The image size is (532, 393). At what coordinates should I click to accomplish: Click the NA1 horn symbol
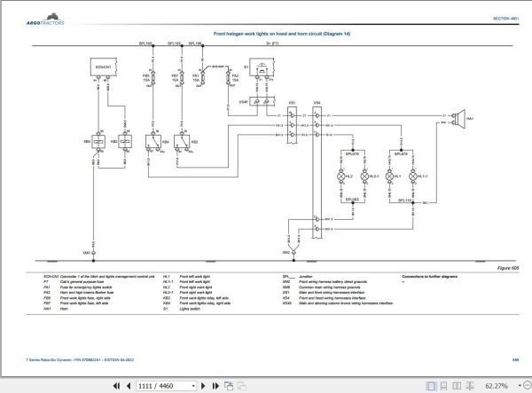click(x=459, y=119)
